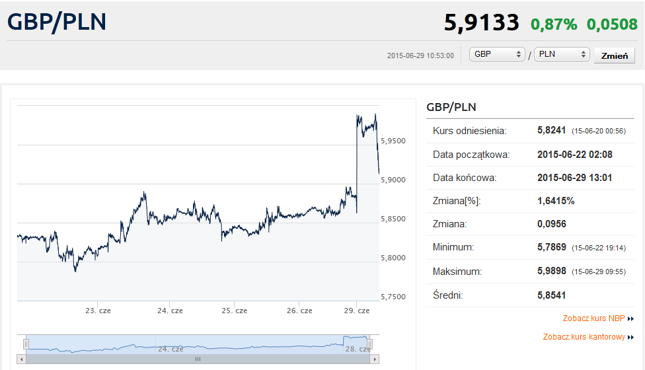Click the Zmiana[%] value 1,6415%
The image size is (645, 370).
[556, 201]
